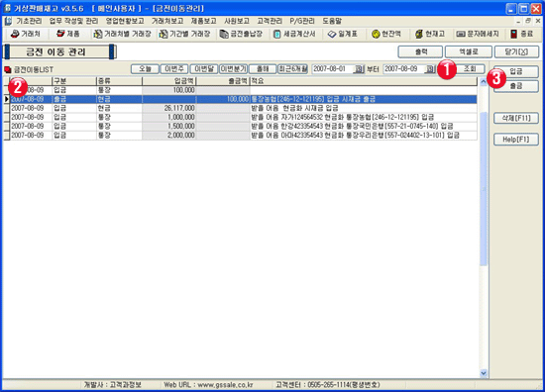Viewport: 545px width, 392px height.
Task: Click the 종료 exit toolbar icon
Action: [x=521, y=34]
